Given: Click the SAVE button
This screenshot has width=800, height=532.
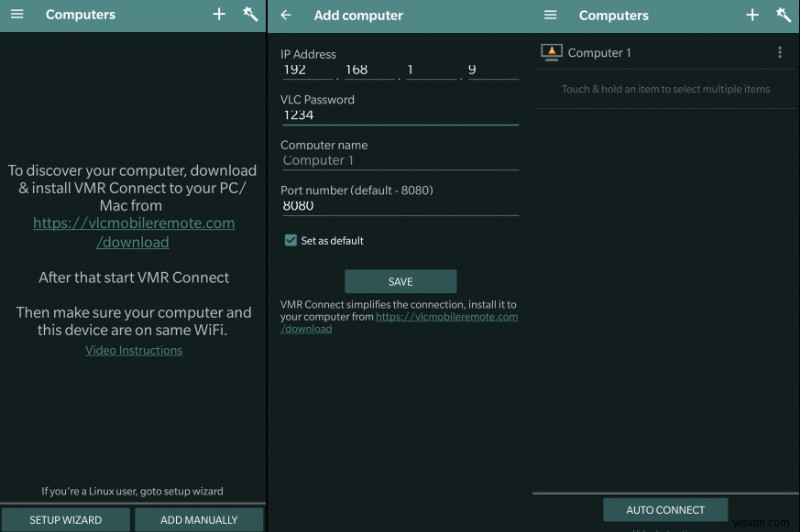Looking at the screenshot, I should coord(401,282).
